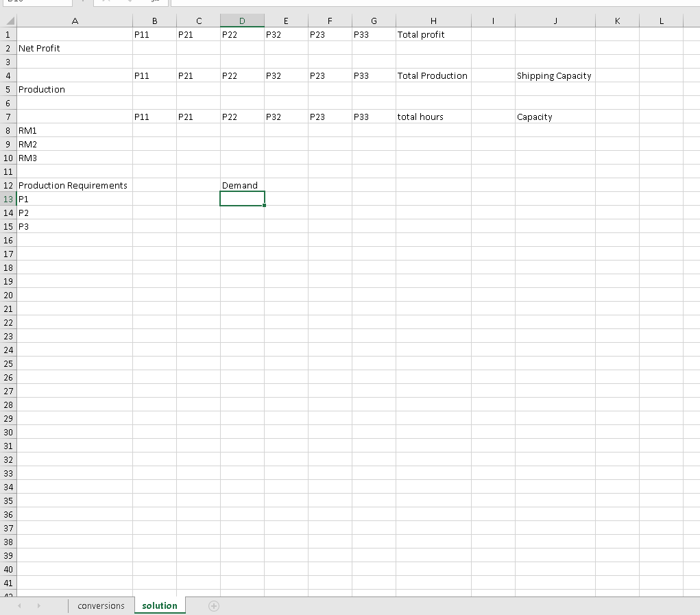The image size is (700, 615).
Task: Click the 'Shipping Capacity' cell
Action: (555, 75)
